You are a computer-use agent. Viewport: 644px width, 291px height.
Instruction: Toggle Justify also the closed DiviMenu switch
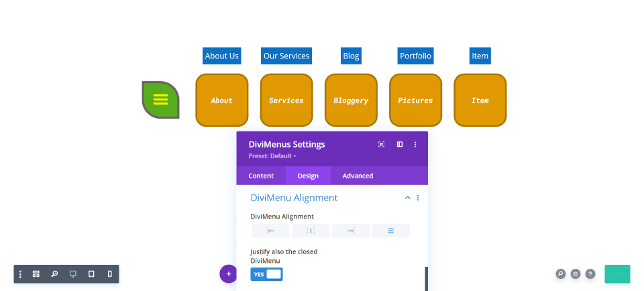point(266,274)
